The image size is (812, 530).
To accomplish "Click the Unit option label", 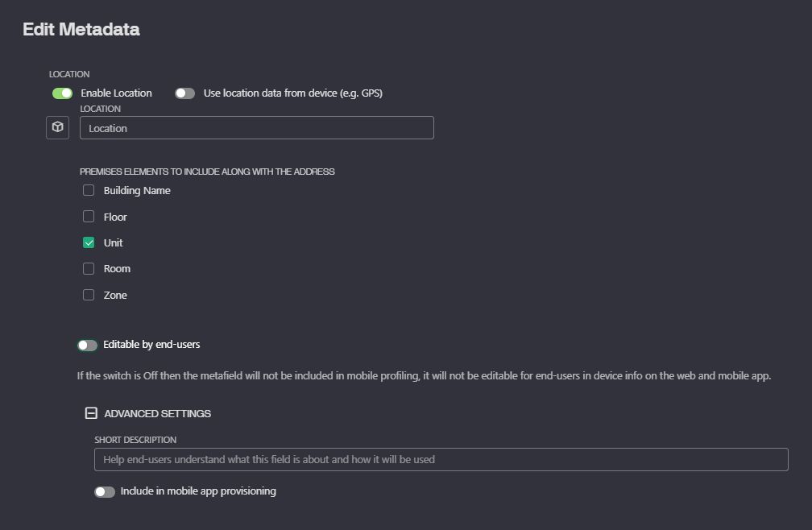I will coord(113,242).
